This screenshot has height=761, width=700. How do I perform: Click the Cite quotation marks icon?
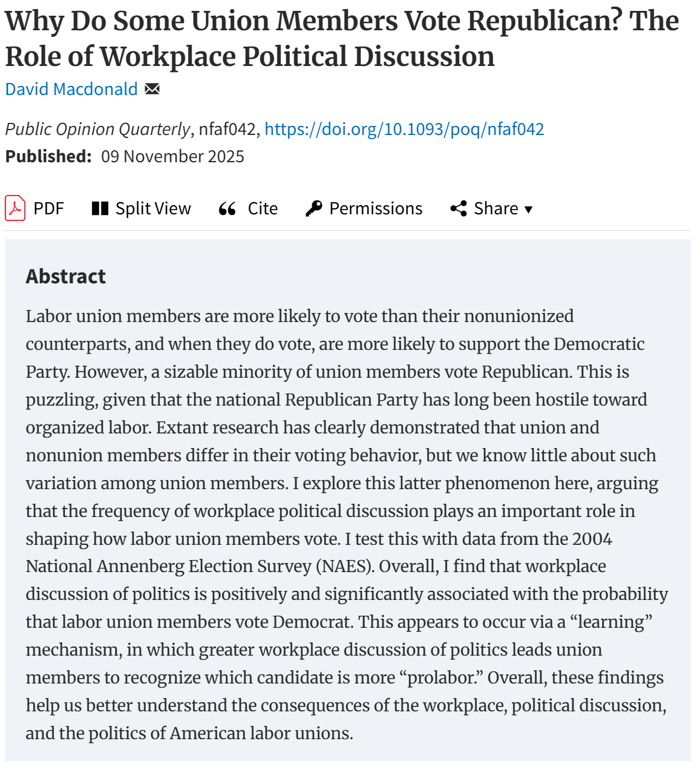point(227,209)
